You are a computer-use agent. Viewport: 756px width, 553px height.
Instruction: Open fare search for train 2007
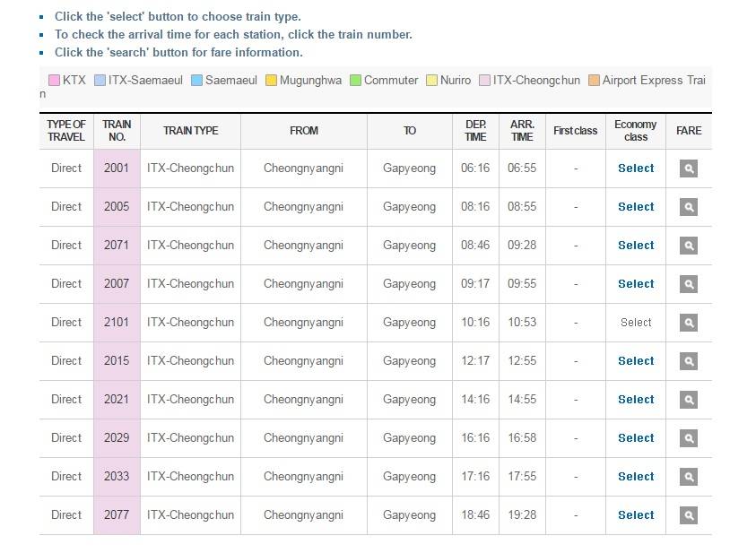point(689,284)
